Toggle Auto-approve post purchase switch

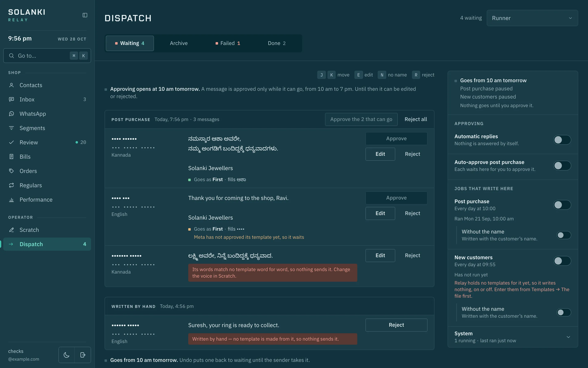click(x=562, y=166)
